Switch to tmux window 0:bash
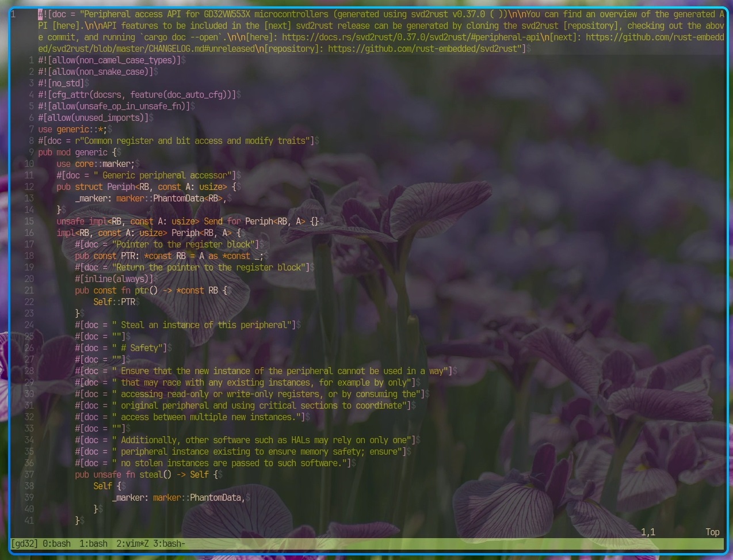Viewport: 733px width, 560px height. point(56,543)
